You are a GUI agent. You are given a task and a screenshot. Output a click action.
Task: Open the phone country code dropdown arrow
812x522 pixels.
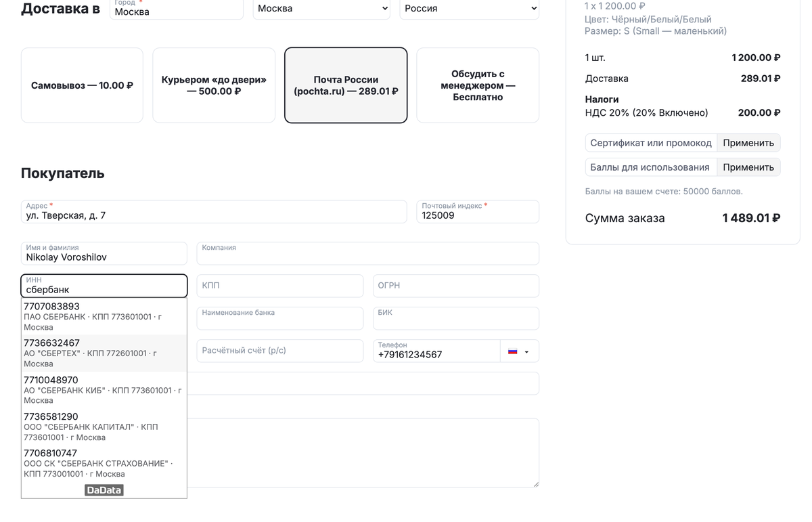[x=527, y=351]
